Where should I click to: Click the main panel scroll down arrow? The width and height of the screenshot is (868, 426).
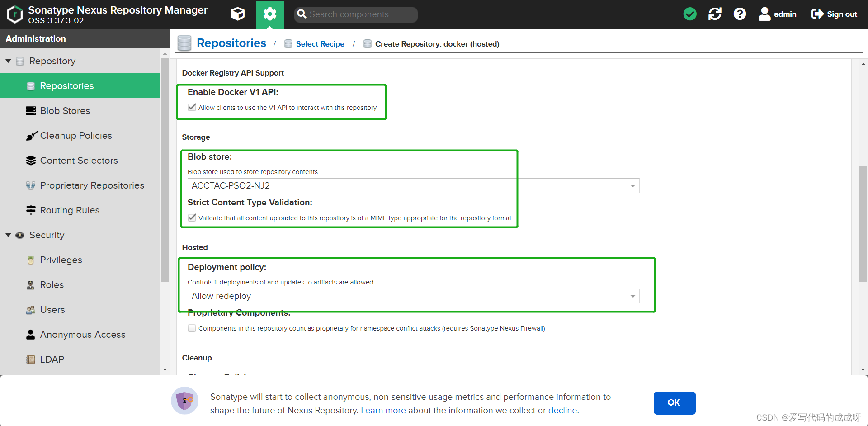click(x=863, y=369)
